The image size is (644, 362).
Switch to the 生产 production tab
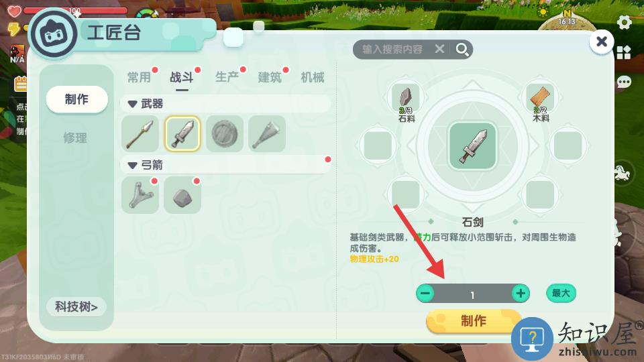click(x=227, y=76)
